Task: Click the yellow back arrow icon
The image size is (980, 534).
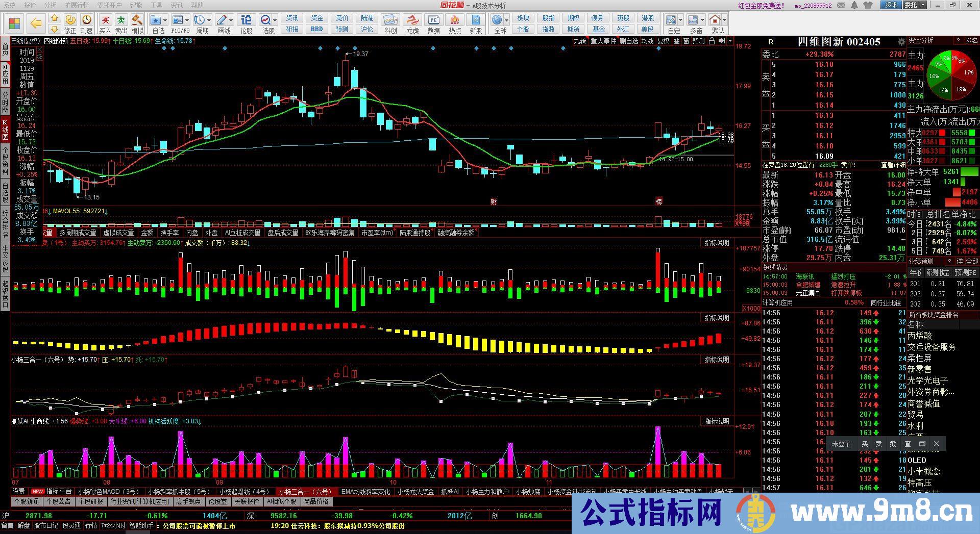Action: pyautogui.click(x=36, y=23)
